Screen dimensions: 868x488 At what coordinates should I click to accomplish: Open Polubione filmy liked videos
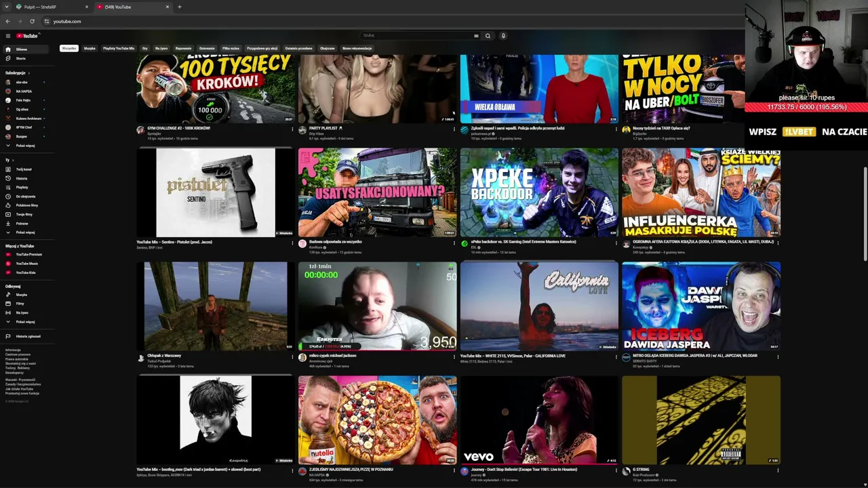coord(24,205)
